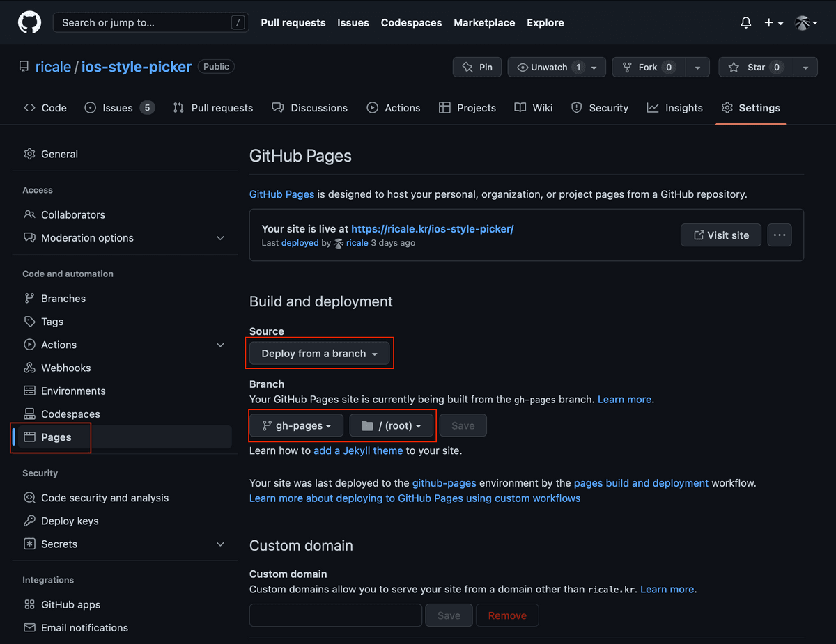The width and height of the screenshot is (836, 644).
Task: Open the github-pages environment link
Action: point(444,482)
